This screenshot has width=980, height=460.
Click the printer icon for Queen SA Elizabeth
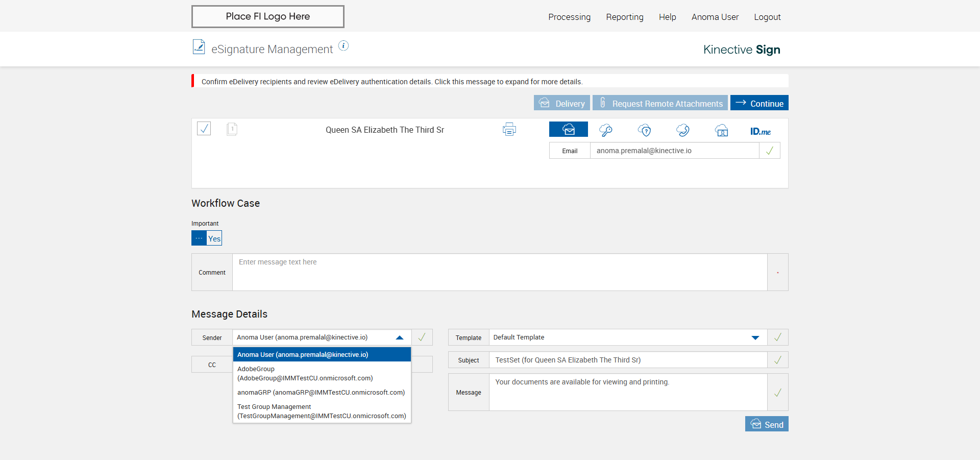(x=509, y=130)
